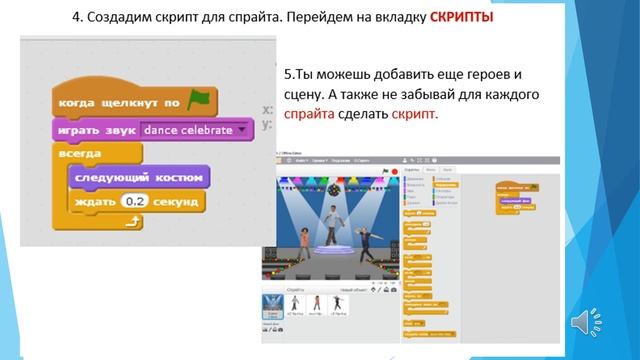Viewport: 640px width, 360px height.
Task: Select the События block category
Action: pyautogui.click(x=443, y=179)
